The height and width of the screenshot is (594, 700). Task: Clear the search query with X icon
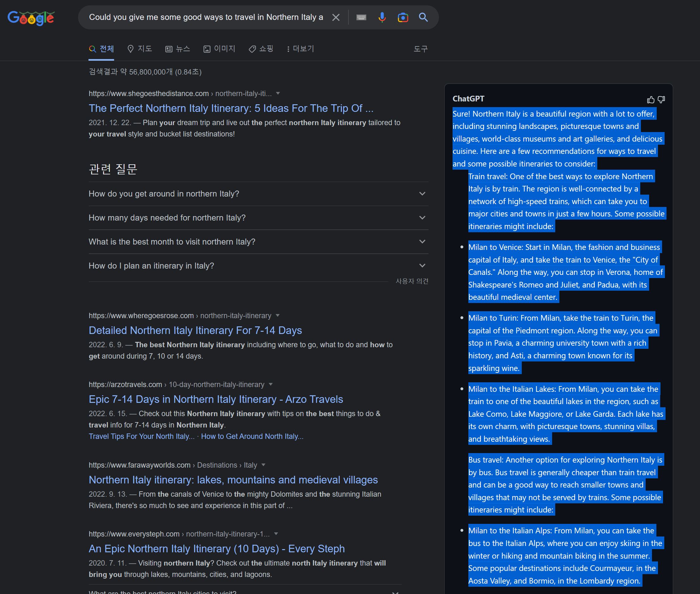[336, 17]
